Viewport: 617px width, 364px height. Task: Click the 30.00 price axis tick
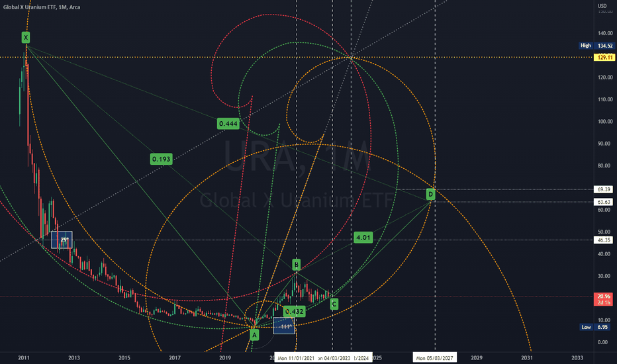pyautogui.click(x=605, y=276)
